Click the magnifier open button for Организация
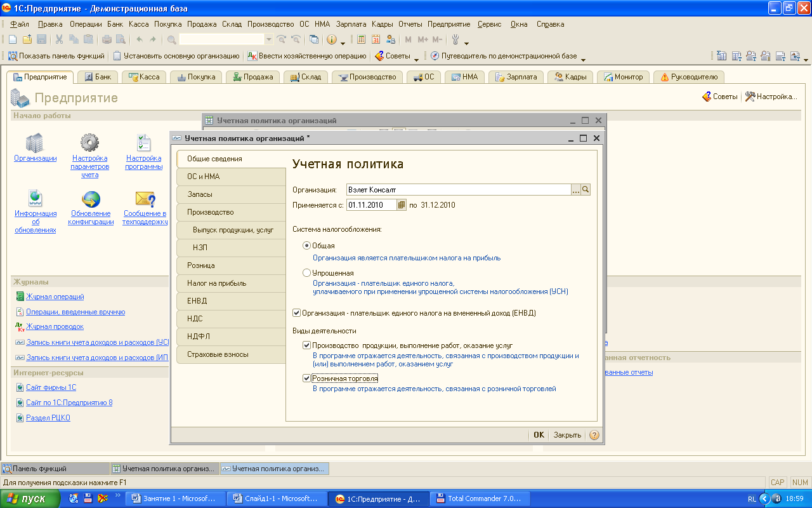Image resolution: width=812 pixels, height=508 pixels. coord(586,189)
